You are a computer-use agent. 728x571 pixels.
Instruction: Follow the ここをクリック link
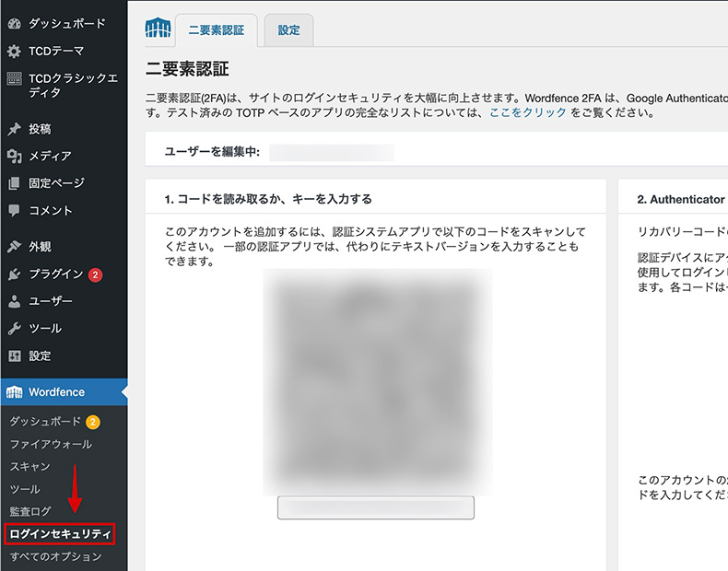tap(528, 112)
